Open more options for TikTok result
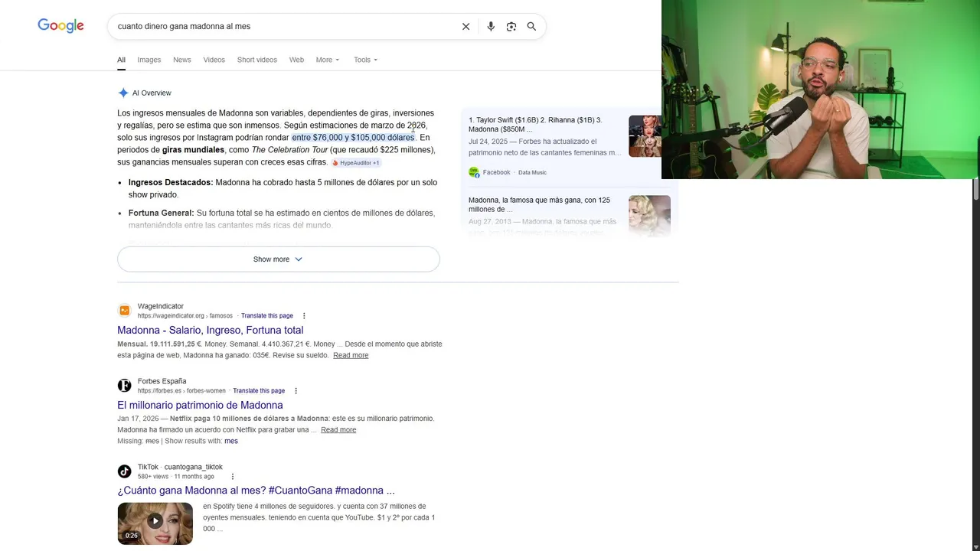The width and height of the screenshot is (980, 551). click(233, 477)
